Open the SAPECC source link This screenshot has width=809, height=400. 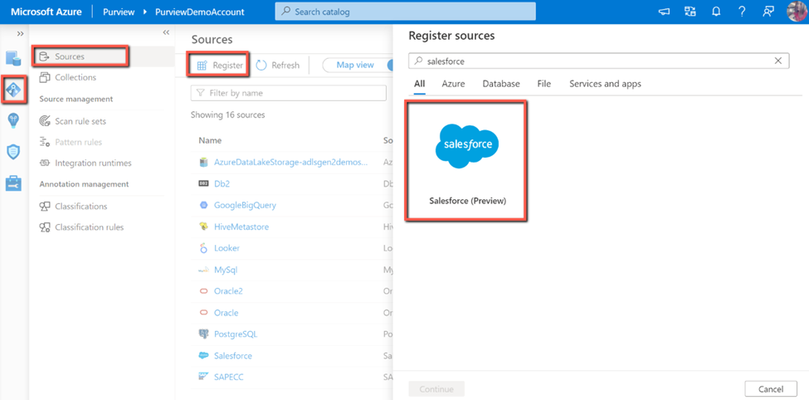(x=229, y=377)
